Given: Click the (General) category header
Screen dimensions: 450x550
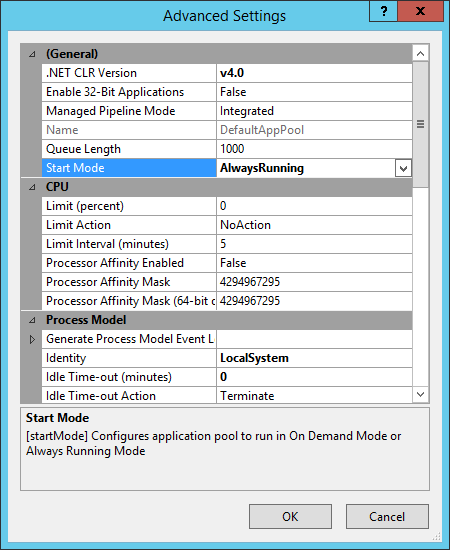Looking at the screenshot, I should coord(216,54).
